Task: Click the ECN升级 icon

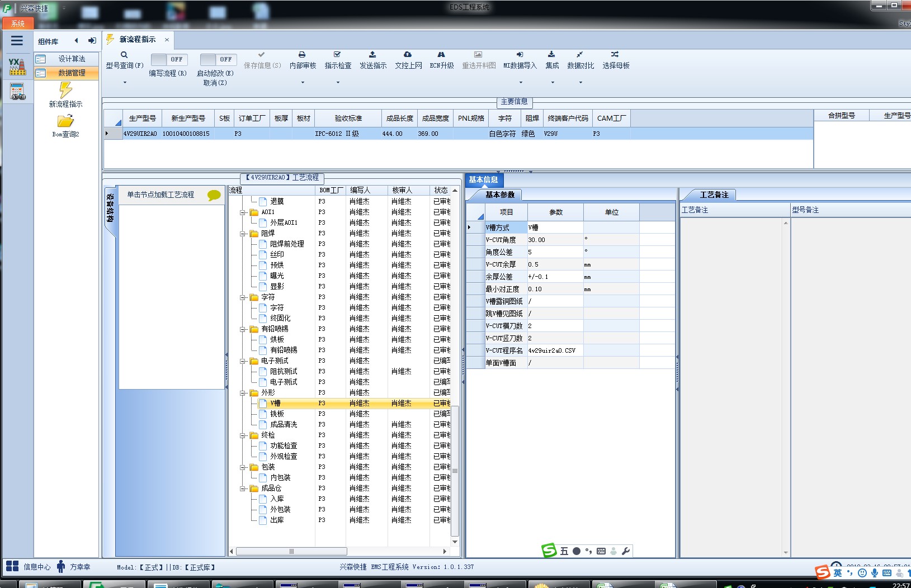Action: point(441,55)
